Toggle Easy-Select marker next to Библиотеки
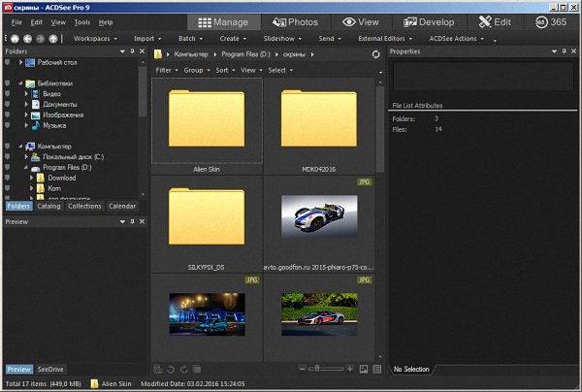This screenshot has width=582, height=392. [x=8, y=83]
